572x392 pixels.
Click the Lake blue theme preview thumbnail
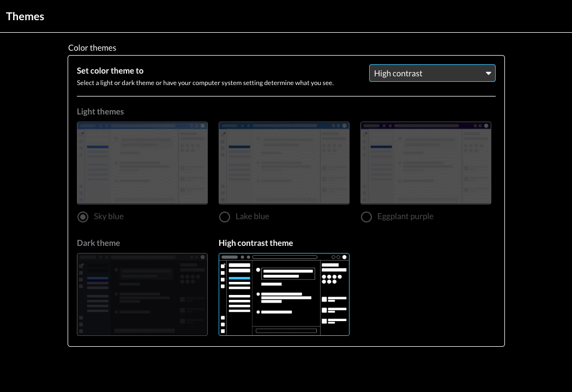click(x=284, y=163)
